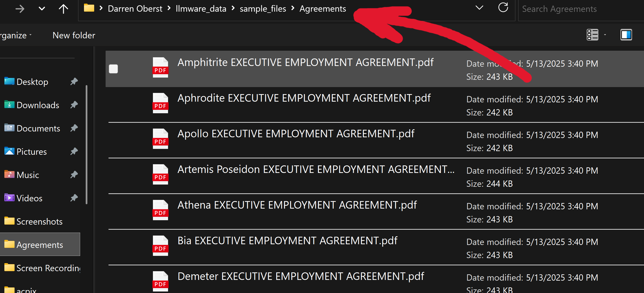644x293 pixels.
Task: Unpin Downloads from quick access
Action: point(74,105)
